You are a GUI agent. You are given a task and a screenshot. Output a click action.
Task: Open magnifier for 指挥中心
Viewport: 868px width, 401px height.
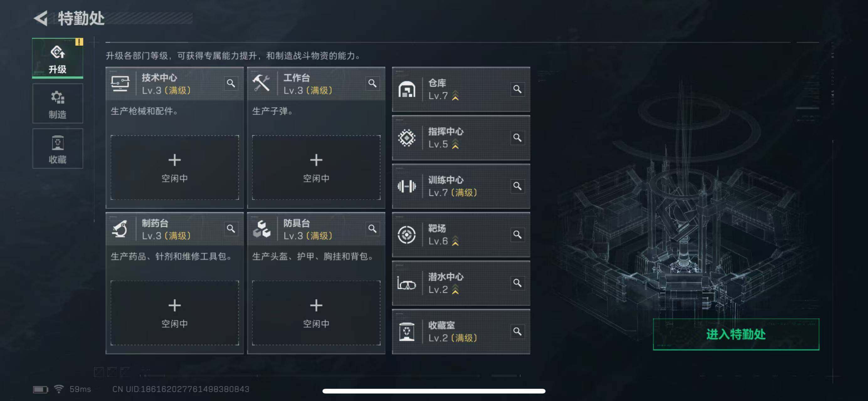(x=518, y=138)
